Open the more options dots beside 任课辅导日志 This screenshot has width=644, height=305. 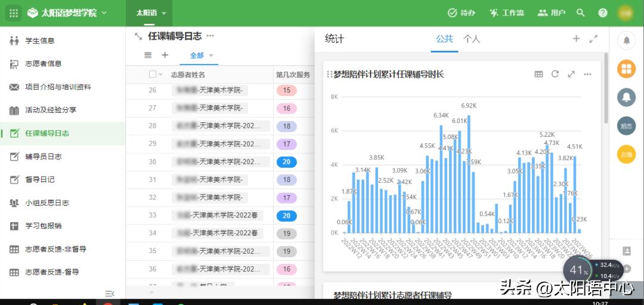tap(210, 36)
